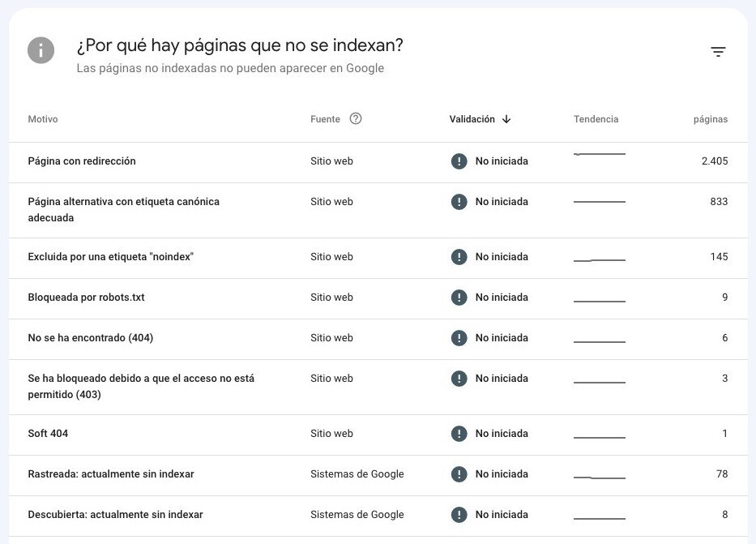The image size is (756, 544).
Task: Select Rastreada: actualmente sin indexar row
Action: click(x=111, y=474)
